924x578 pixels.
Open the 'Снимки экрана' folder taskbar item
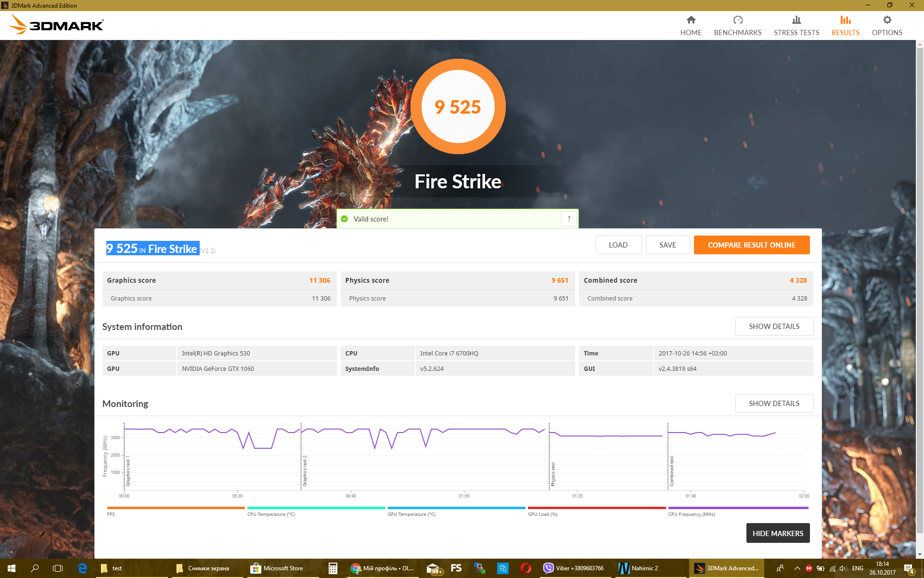tap(207, 568)
